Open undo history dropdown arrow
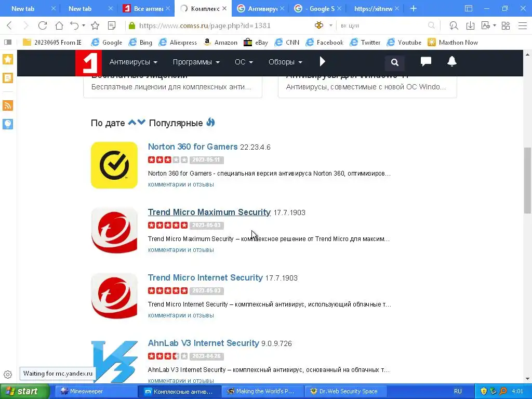 coord(84,25)
